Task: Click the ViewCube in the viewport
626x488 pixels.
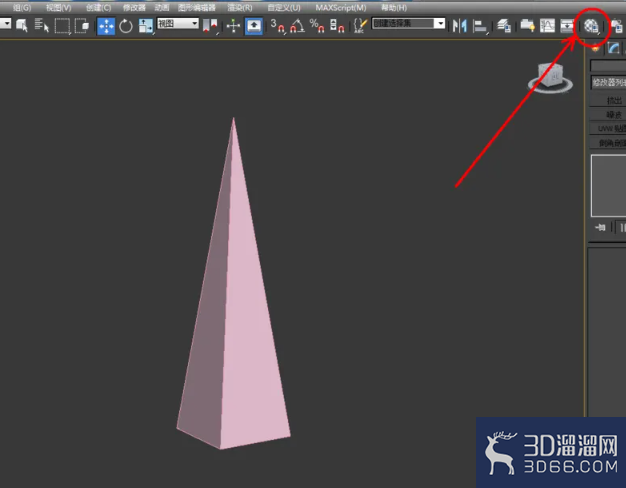Action: [551, 77]
